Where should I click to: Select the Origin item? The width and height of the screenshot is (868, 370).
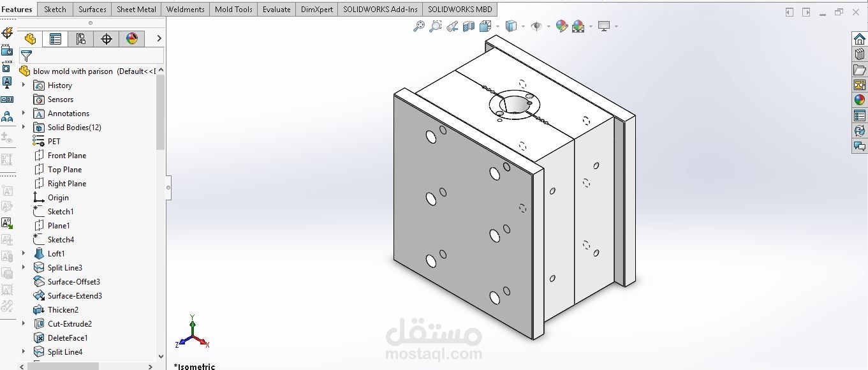click(51, 198)
